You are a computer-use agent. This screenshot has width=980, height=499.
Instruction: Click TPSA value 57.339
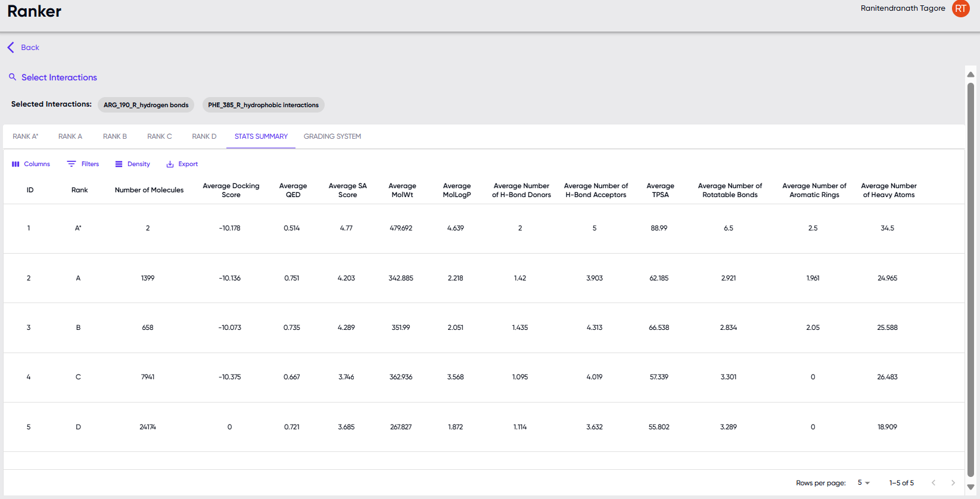point(659,377)
